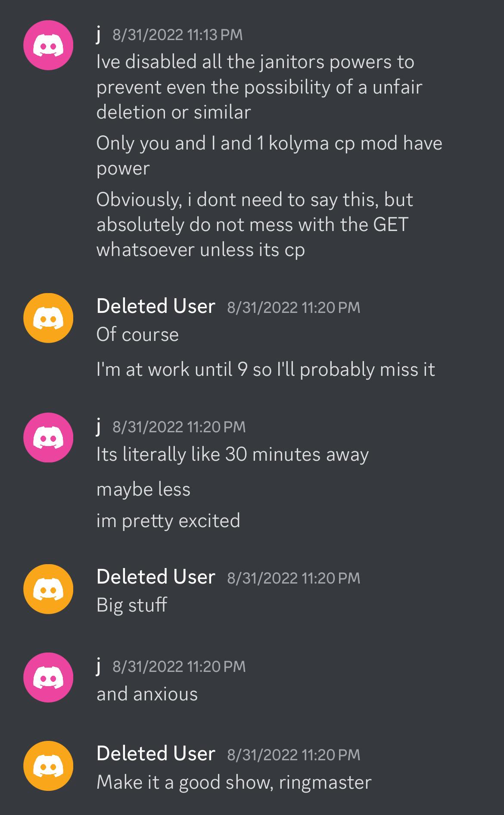This screenshot has width=504, height=815.
Task: Open username j at 11:13 PM
Action: pos(99,34)
